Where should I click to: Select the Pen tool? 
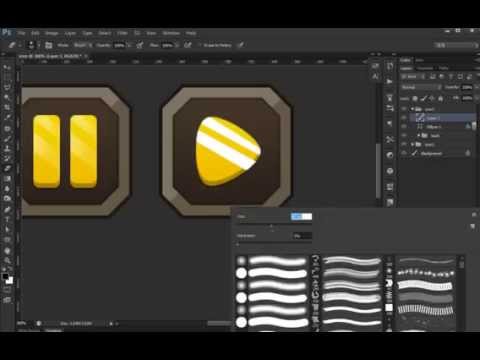click(x=7, y=209)
